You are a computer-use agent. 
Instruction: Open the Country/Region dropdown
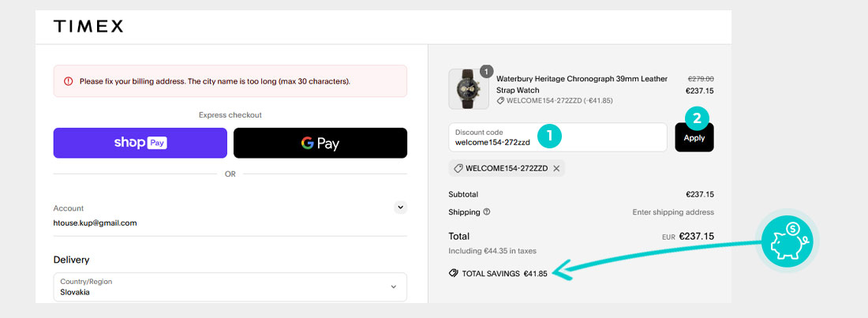(x=230, y=286)
